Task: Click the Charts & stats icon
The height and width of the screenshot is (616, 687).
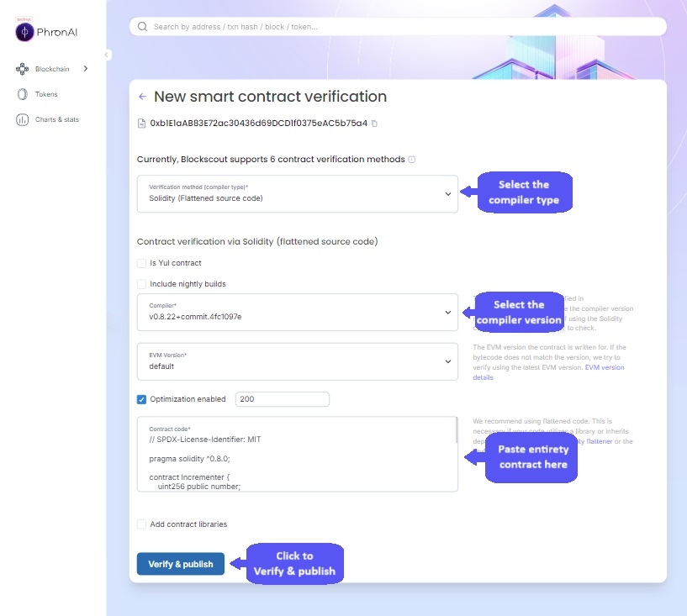Action: click(23, 119)
